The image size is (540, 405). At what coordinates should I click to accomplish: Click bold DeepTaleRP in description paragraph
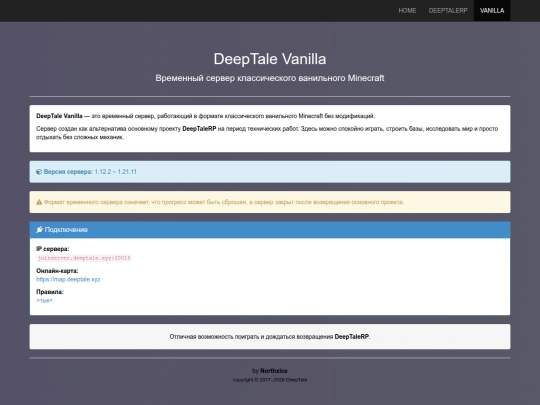point(199,129)
